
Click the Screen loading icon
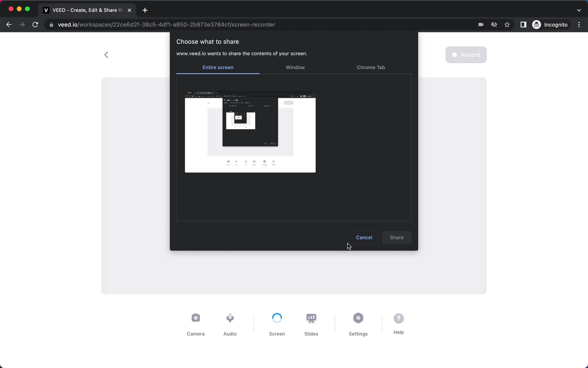pos(277,318)
